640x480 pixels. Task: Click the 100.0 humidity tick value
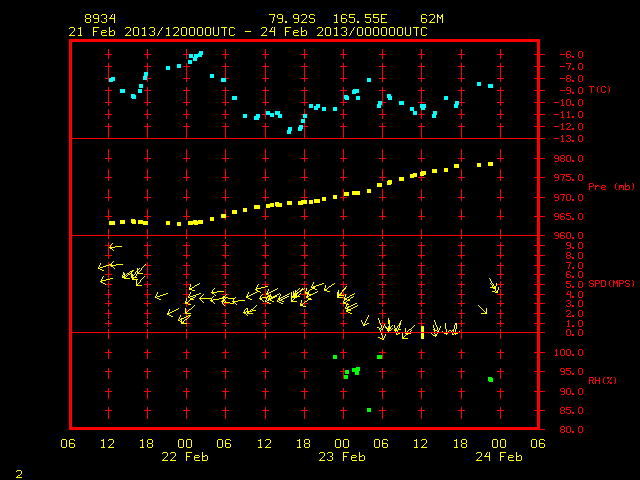[x=569, y=353]
